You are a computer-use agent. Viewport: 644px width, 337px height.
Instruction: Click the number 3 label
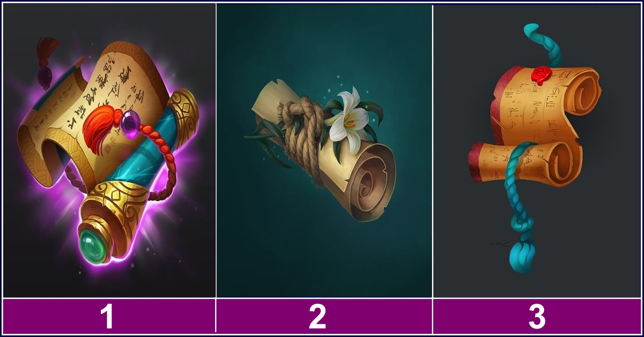pyautogui.click(x=537, y=317)
